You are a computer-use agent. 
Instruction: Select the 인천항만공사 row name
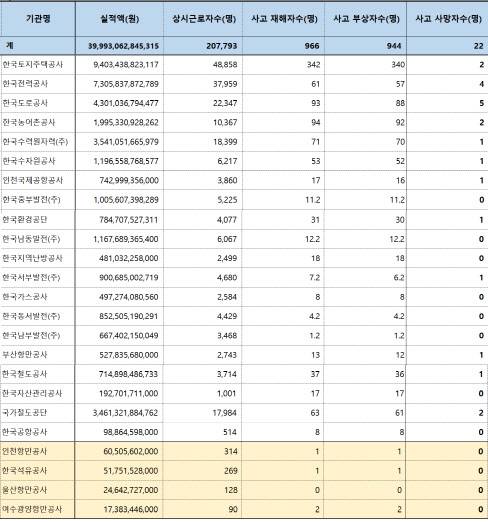click(x=25, y=451)
